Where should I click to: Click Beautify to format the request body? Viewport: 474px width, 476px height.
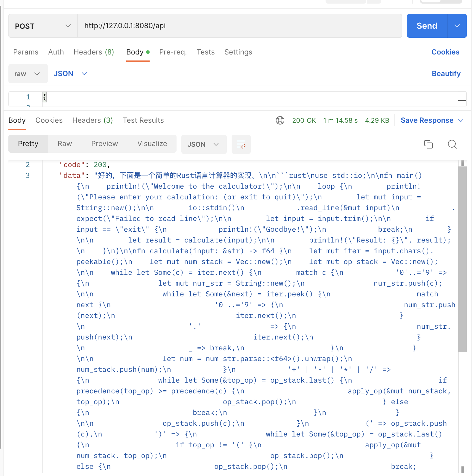(446, 74)
